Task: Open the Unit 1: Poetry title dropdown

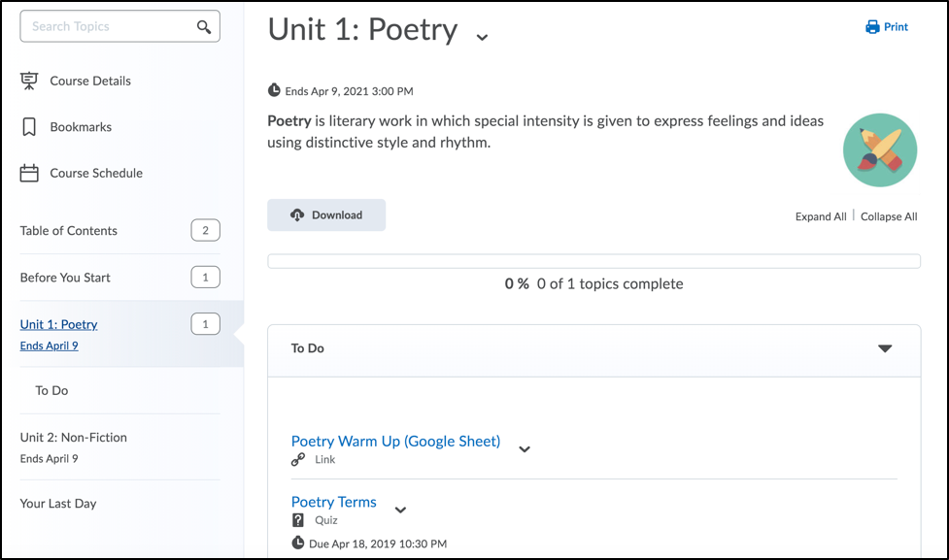Action: click(x=482, y=38)
